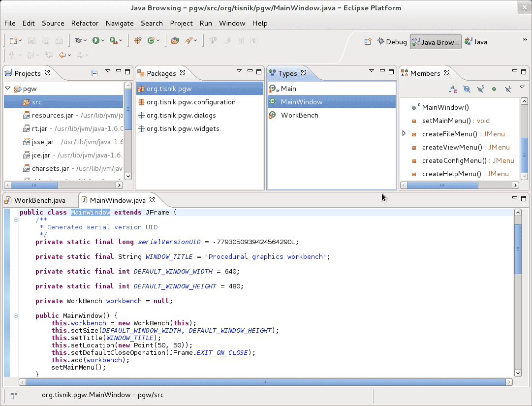Image resolution: width=532 pixels, height=406 pixels.
Task: Start debugging with the bug icon
Action: click(x=78, y=41)
